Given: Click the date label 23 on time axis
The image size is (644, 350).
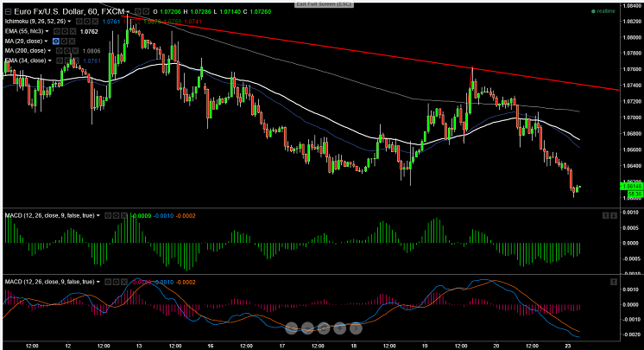Looking at the screenshot, I should (x=568, y=347).
